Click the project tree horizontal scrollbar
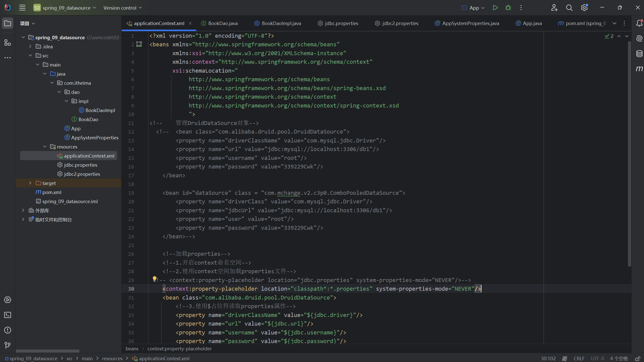 pyautogui.click(x=47, y=351)
